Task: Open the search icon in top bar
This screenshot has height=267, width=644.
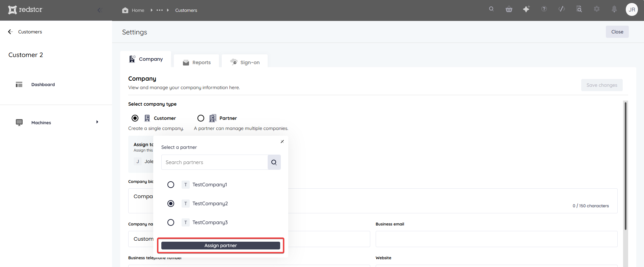Action: (x=491, y=9)
